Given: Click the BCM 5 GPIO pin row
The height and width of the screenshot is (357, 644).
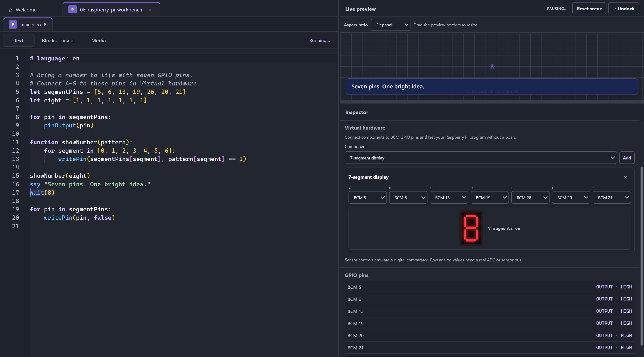Looking at the screenshot, I should pyautogui.click(x=489, y=287).
